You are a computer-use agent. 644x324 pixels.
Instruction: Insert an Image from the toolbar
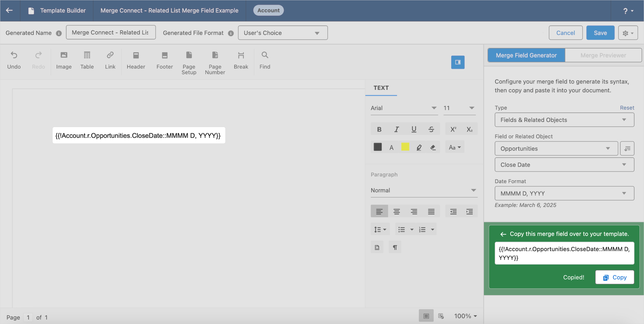[64, 60]
